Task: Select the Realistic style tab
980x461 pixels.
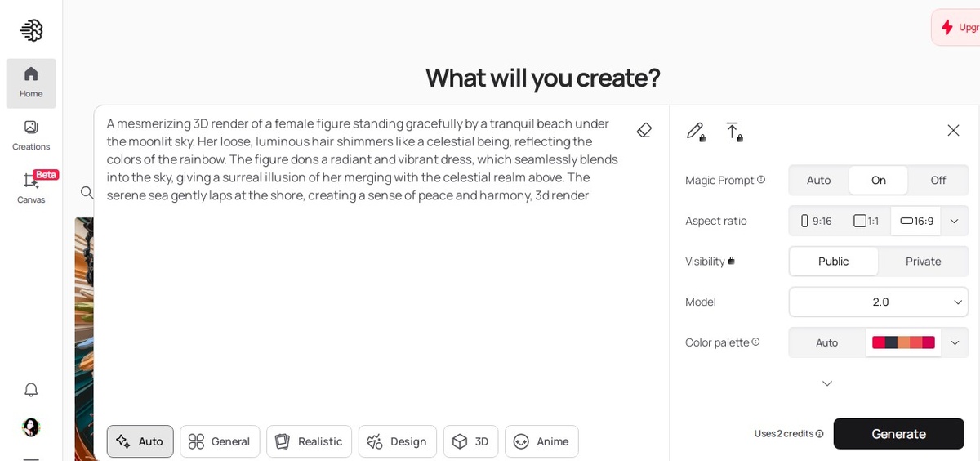Action: coord(309,441)
